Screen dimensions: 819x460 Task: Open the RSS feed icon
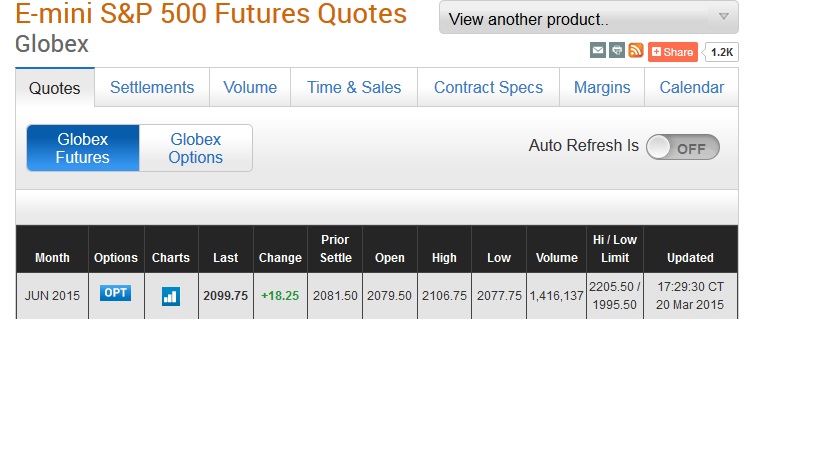point(636,51)
